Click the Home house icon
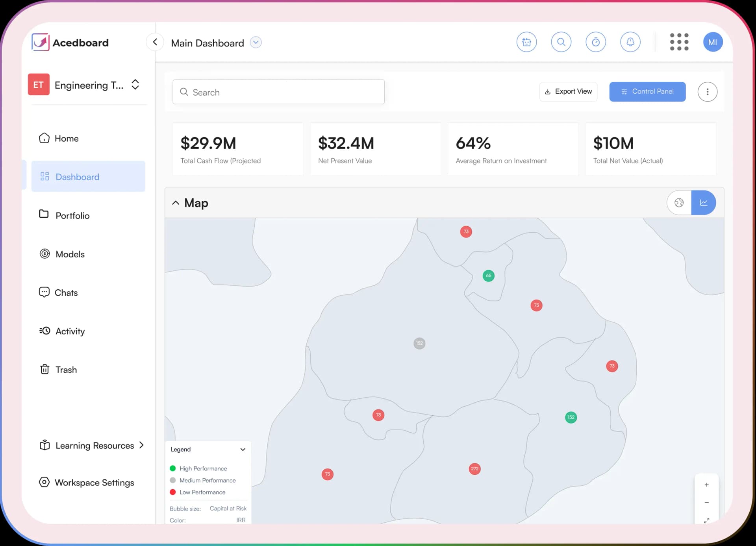756x546 pixels. click(x=44, y=138)
